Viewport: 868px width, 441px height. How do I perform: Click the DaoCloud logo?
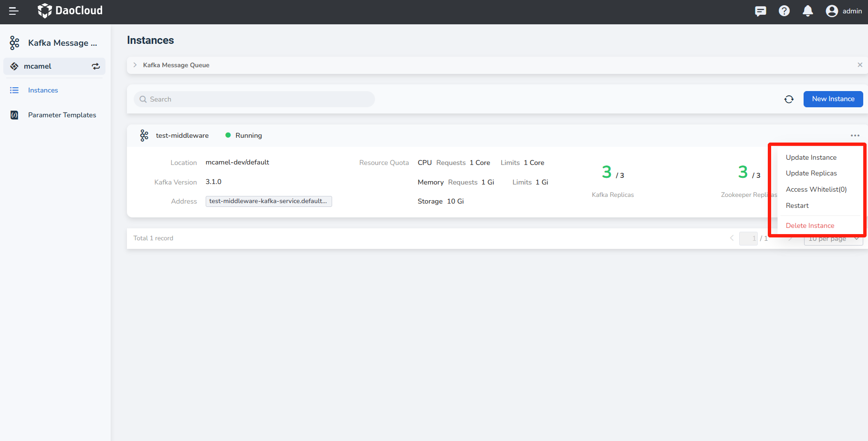click(70, 10)
